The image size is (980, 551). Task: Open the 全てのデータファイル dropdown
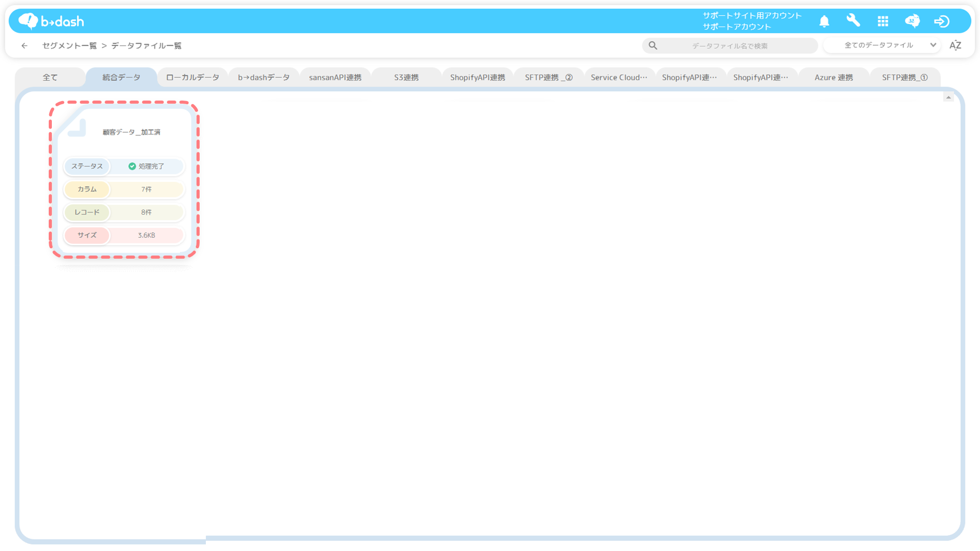pyautogui.click(x=882, y=45)
